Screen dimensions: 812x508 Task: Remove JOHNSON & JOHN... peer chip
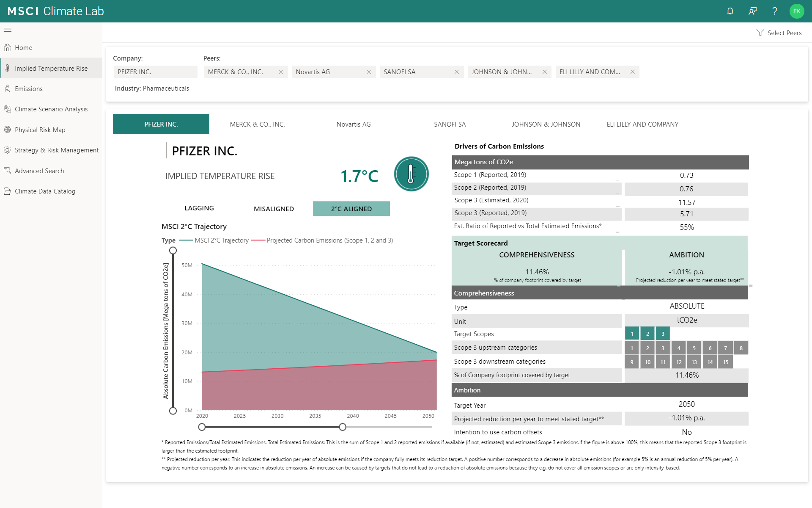(x=545, y=72)
